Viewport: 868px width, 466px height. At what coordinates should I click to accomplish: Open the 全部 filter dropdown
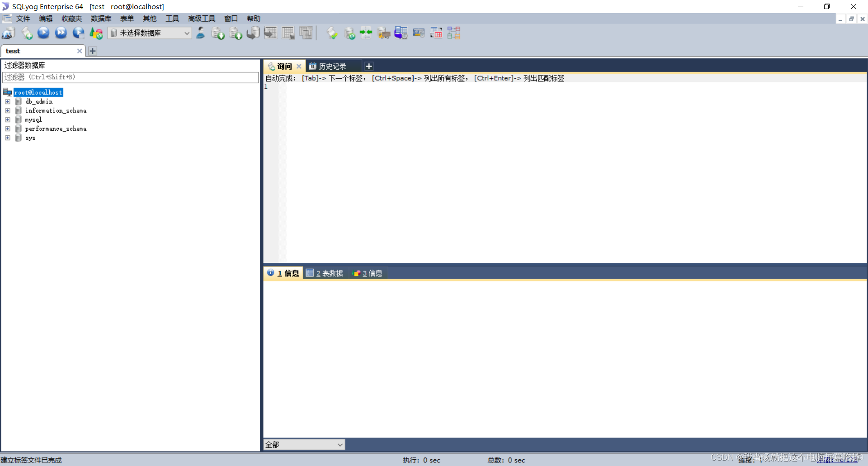(304, 445)
